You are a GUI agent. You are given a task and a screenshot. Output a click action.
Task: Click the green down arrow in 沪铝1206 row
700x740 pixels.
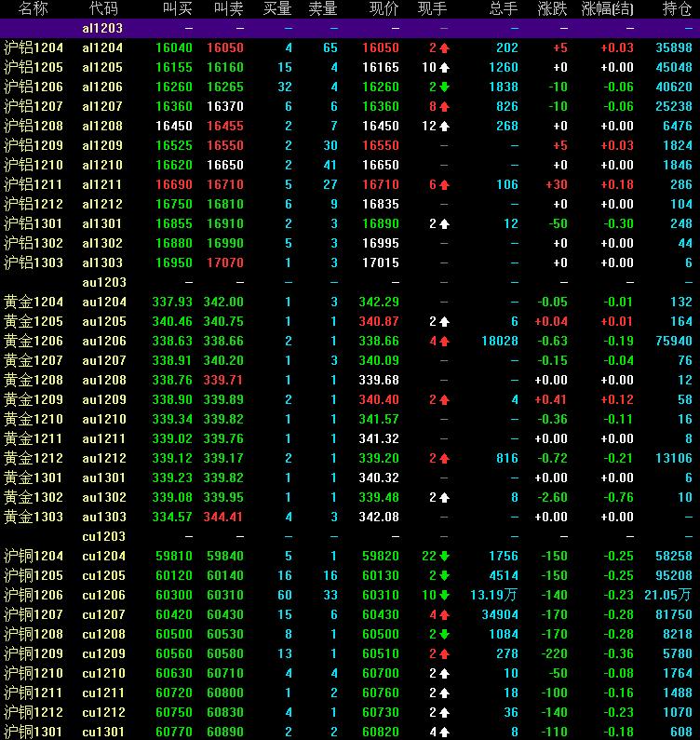pos(445,87)
